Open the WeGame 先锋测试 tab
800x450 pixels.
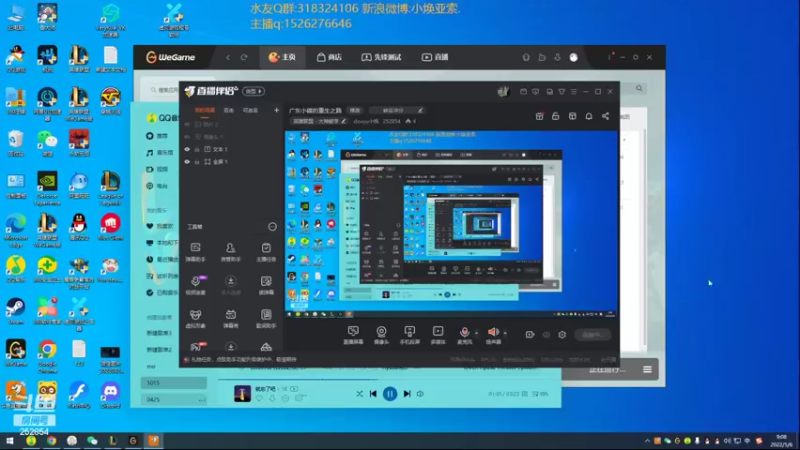pos(381,57)
